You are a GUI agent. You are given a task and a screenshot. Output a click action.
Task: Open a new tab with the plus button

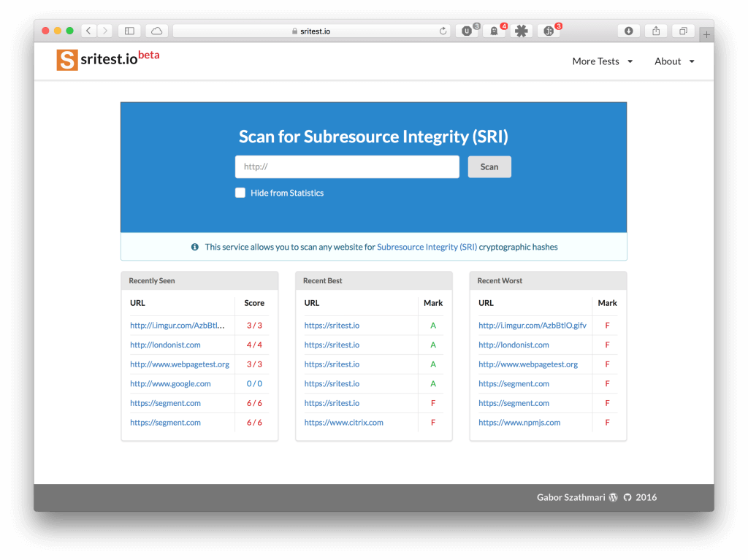706,34
